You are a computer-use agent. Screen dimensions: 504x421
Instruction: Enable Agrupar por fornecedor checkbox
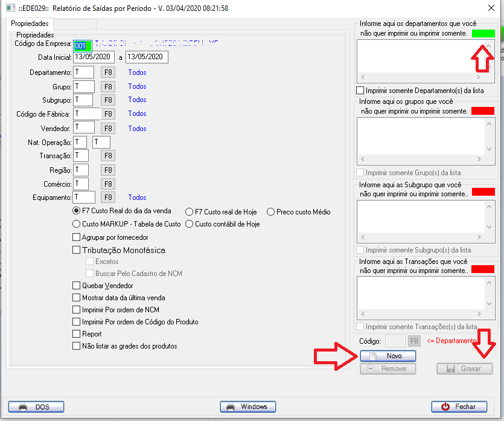[x=77, y=237]
